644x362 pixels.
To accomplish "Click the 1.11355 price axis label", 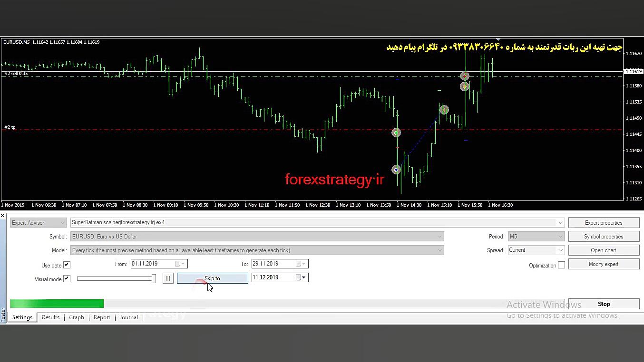I will coord(634,167).
